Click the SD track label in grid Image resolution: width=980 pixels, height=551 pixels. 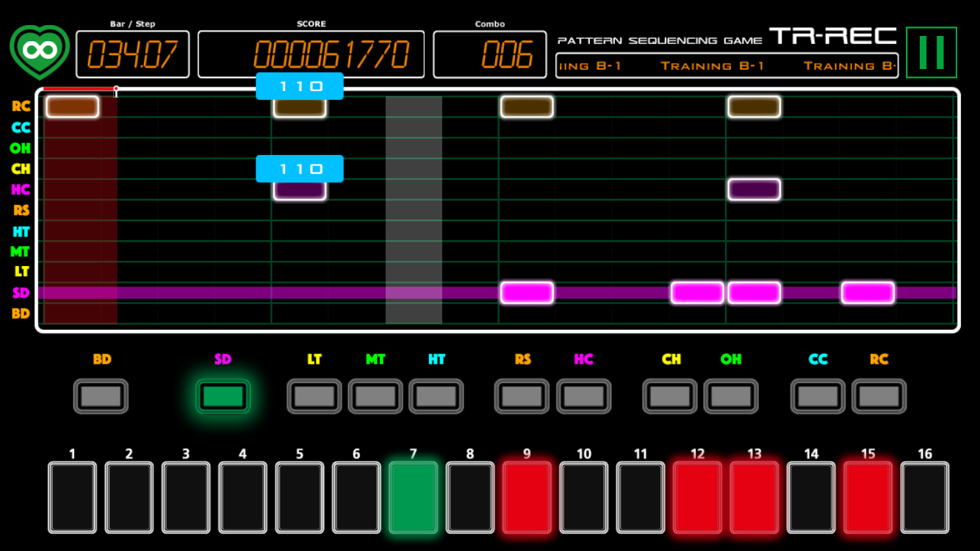[21, 292]
